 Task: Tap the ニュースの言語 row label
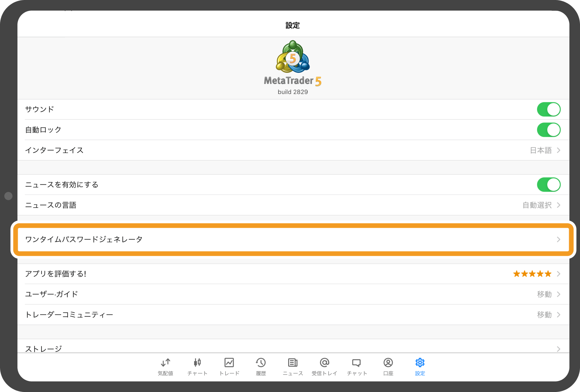[x=50, y=205]
